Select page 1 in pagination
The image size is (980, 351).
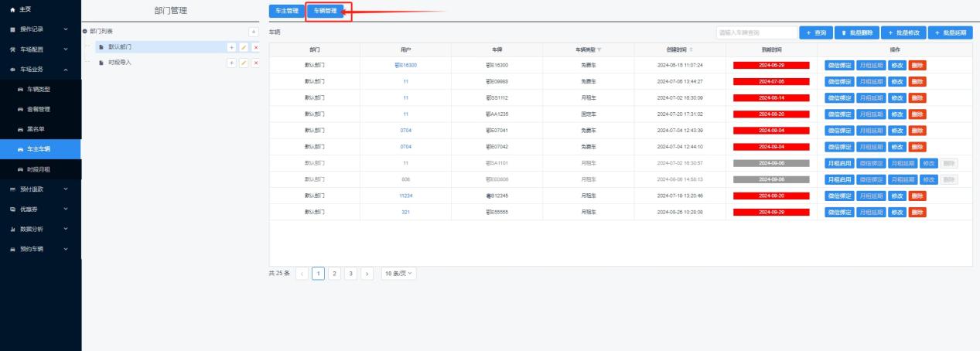318,273
